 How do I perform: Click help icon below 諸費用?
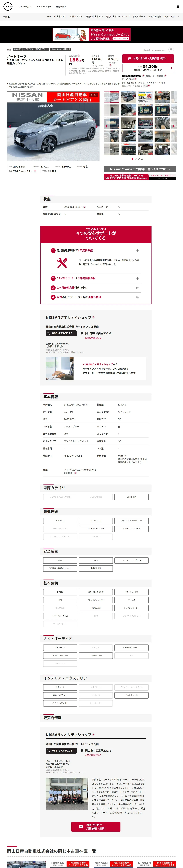coord(110,65)
